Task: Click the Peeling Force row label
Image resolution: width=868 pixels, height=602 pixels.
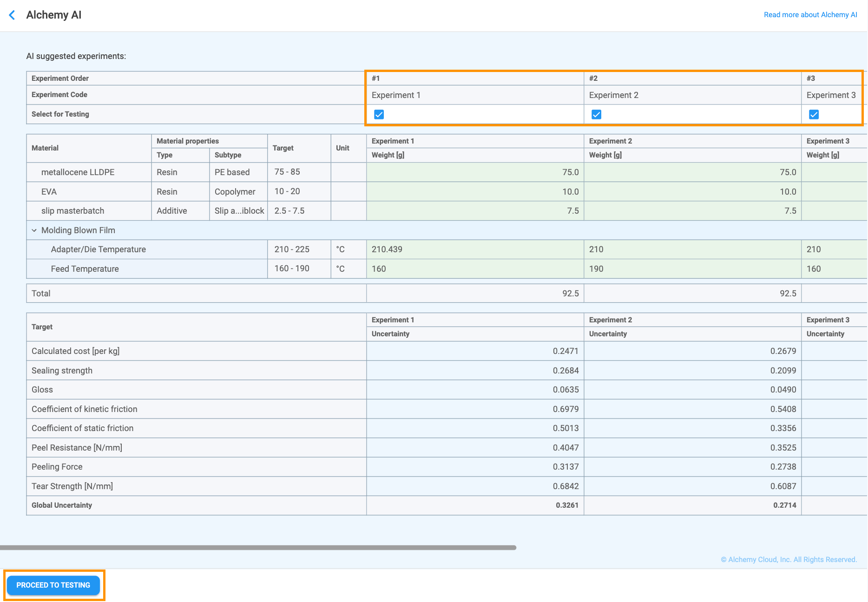Action: coord(57,467)
